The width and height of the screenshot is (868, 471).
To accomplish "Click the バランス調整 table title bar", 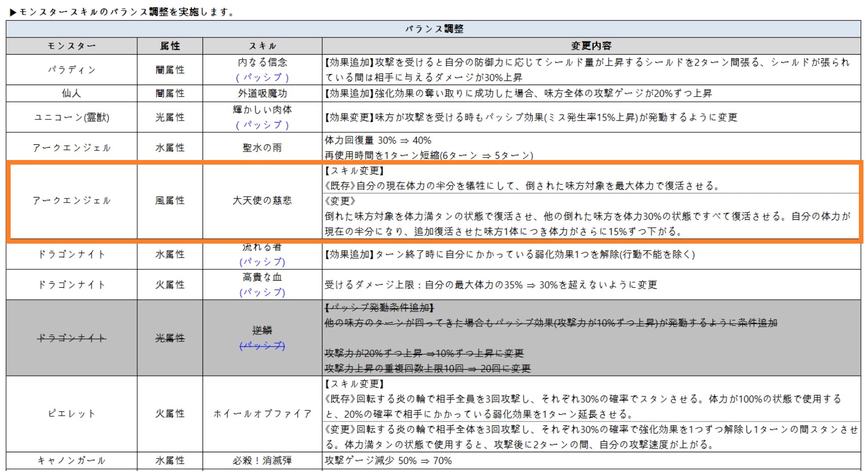I will 433,29.
